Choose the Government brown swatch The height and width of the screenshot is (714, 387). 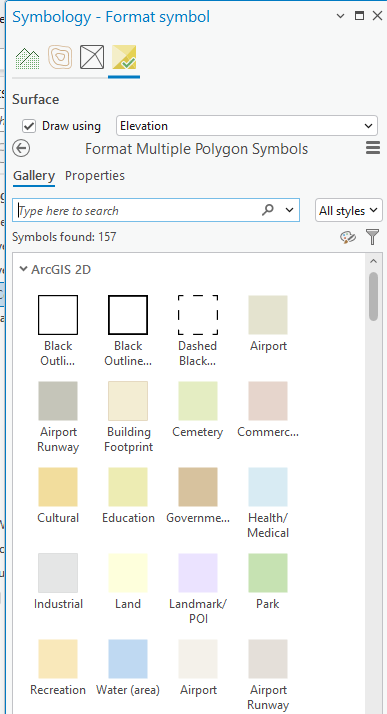(x=198, y=487)
